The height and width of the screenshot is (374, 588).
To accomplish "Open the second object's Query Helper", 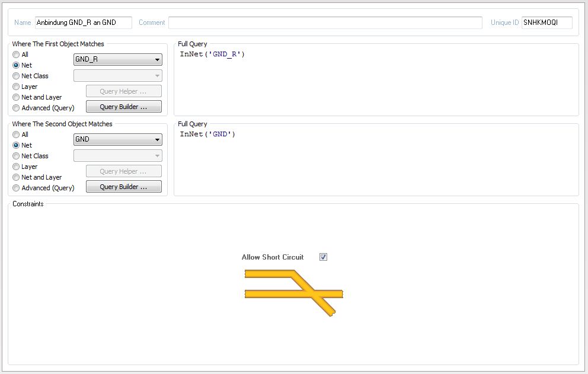I will pyautogui.click(x=124, y=171).
